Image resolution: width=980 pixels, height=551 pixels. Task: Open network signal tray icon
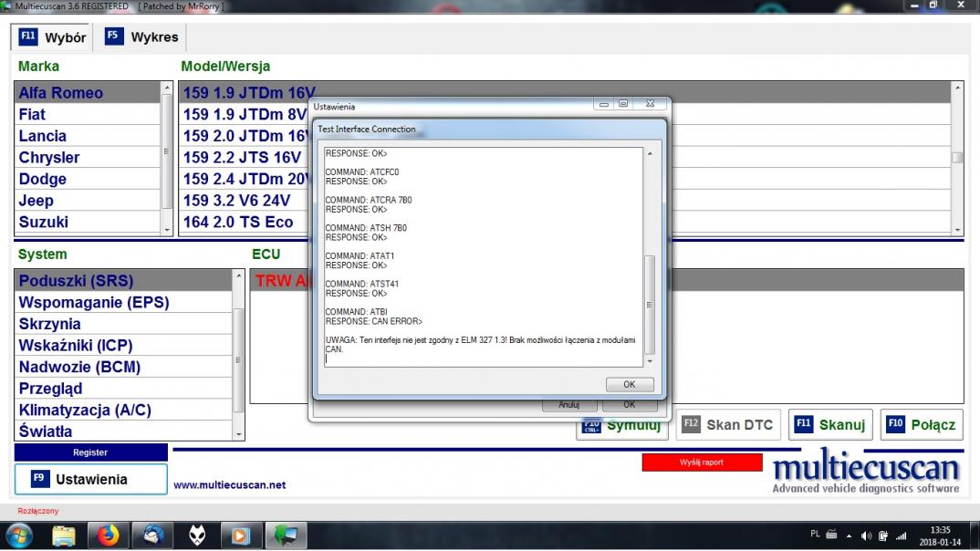point(902,536)
